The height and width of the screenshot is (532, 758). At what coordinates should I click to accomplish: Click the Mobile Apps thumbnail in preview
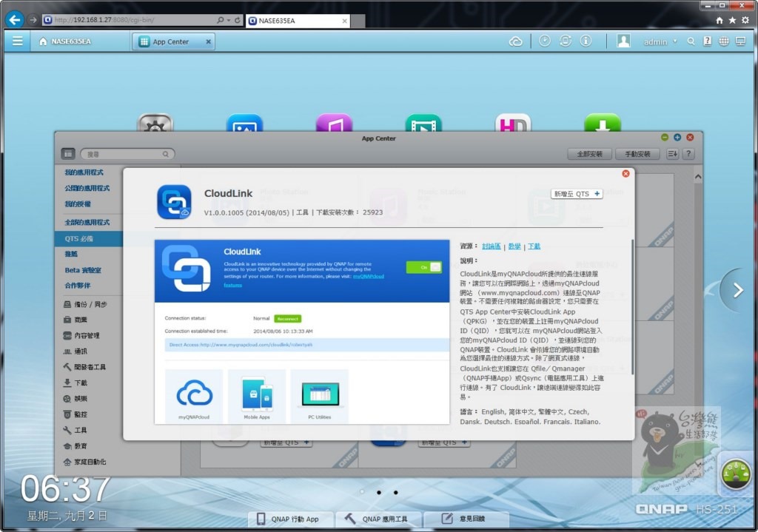pyautogui.click(x=257, y=395)
